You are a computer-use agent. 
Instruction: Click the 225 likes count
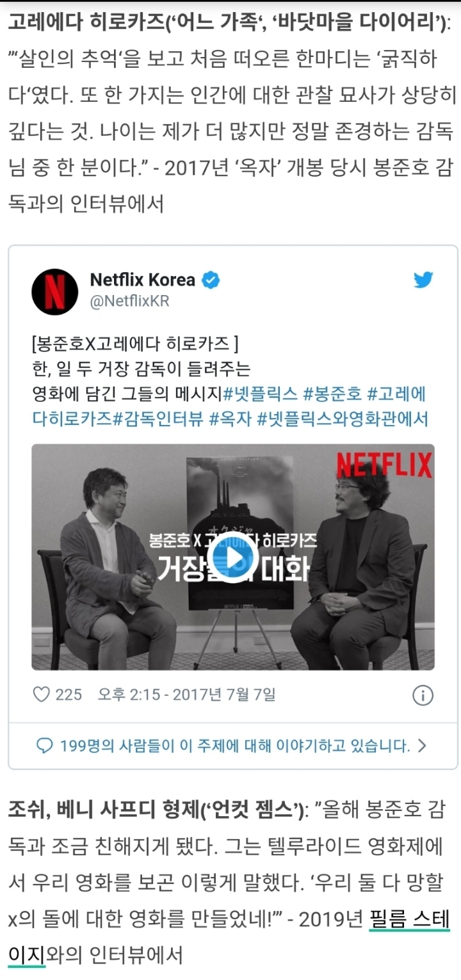69,695
